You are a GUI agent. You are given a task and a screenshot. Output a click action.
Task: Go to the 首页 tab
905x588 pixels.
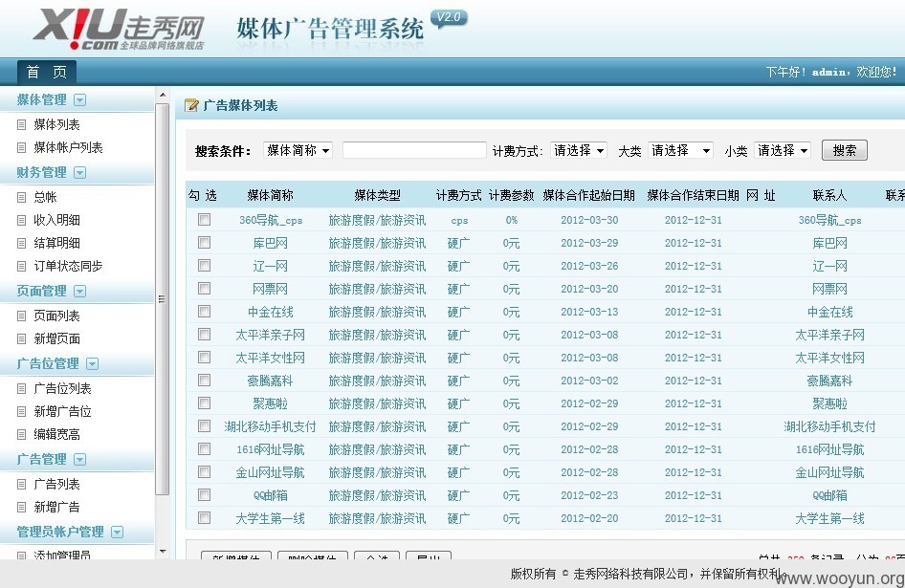coord(47,72)
